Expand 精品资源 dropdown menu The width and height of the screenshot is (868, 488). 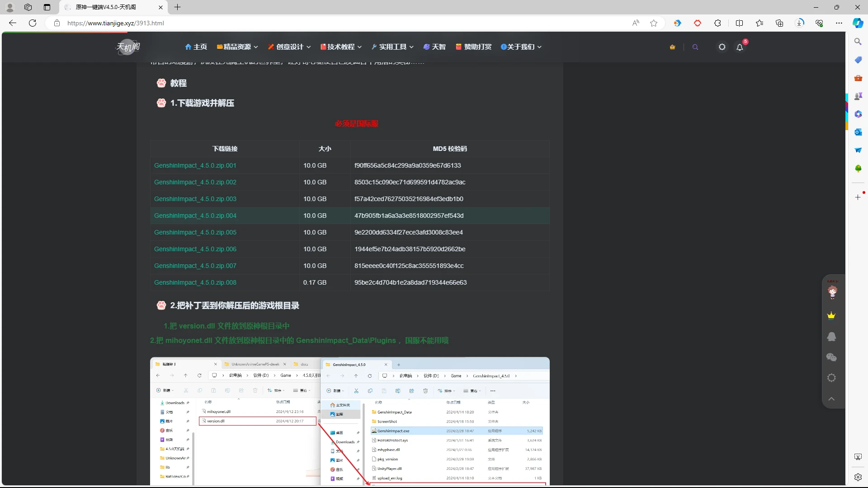tap(237, 47)
